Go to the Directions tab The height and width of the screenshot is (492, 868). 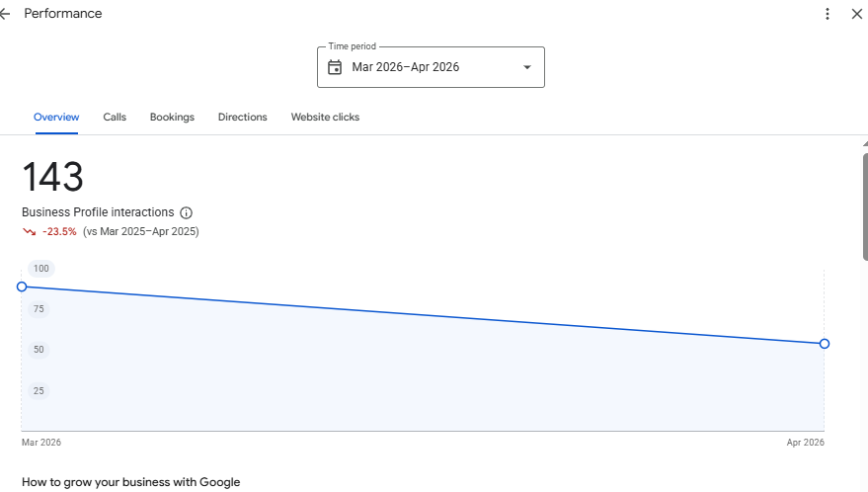[243, 117]
